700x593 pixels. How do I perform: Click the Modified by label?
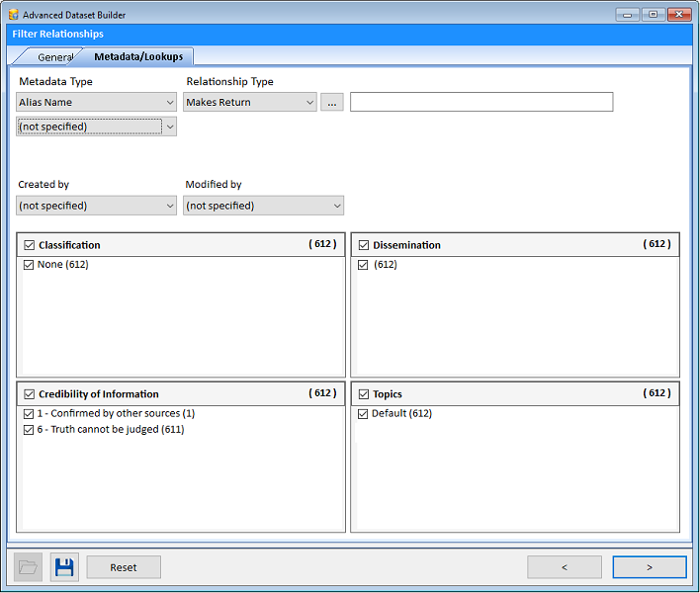tap(214, 184)
